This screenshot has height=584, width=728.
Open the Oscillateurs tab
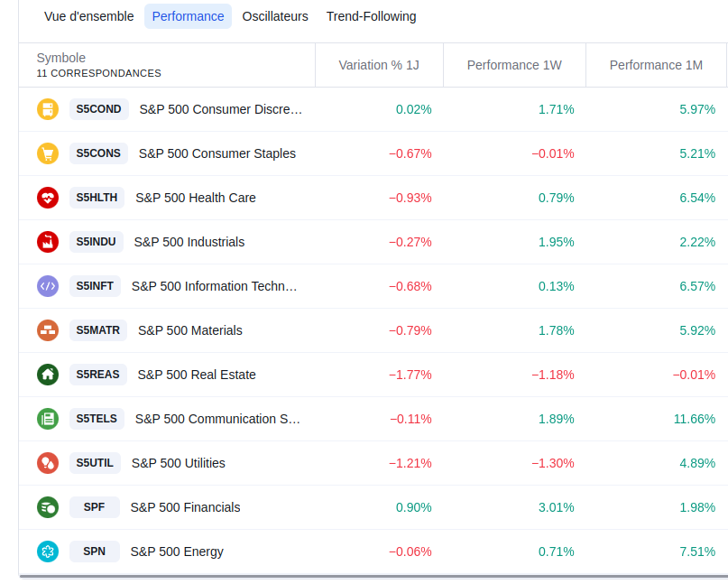click(x=275, y=16)
